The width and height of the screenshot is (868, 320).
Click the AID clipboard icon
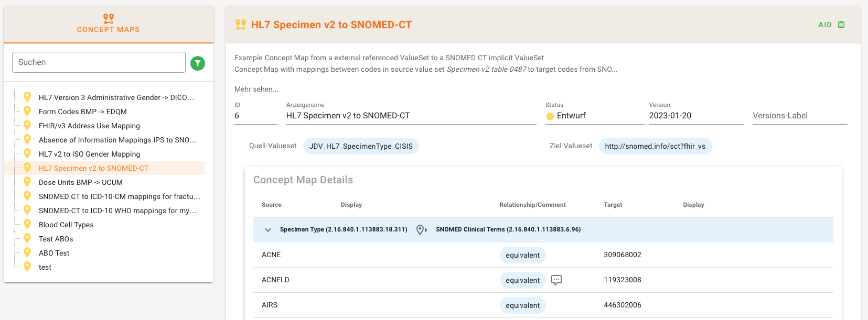pyautogui.click(x=841, y=25)
